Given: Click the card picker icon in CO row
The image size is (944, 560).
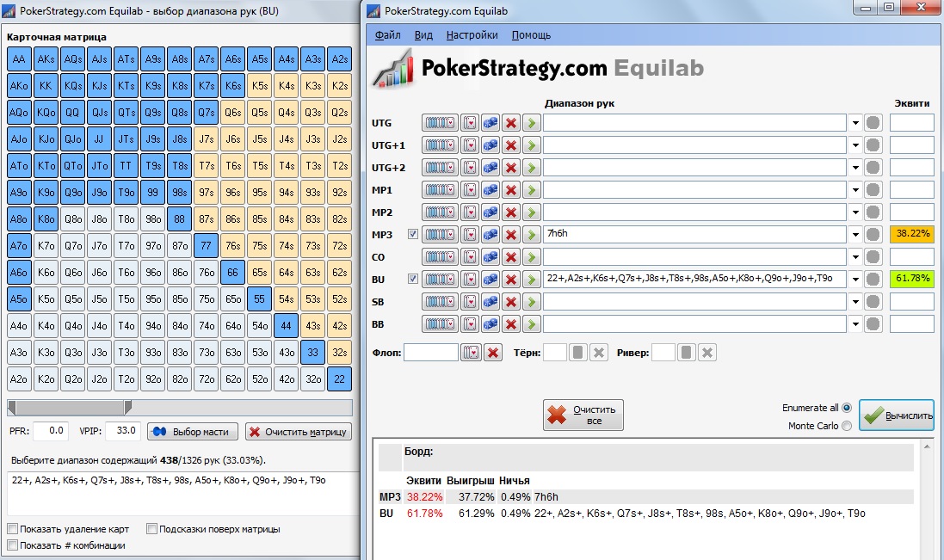Looking at the screenshot, I should coord(470,257).
